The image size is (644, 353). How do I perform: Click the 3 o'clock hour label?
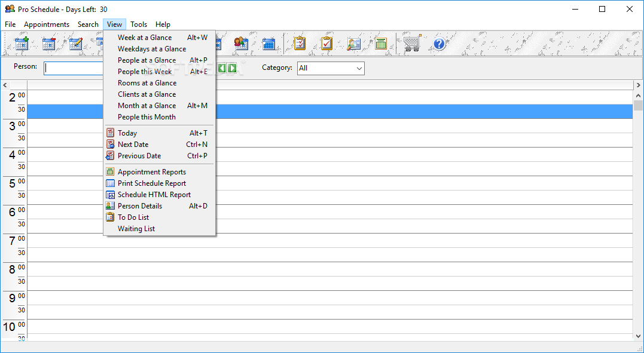[x=12, y=126]
